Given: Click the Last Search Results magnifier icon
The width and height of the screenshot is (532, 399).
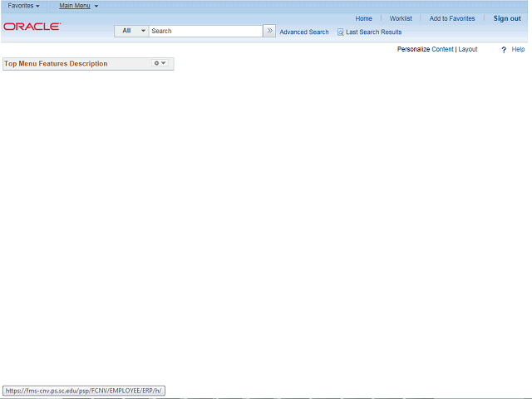Looking at the screenshot, I should (340, 32).
